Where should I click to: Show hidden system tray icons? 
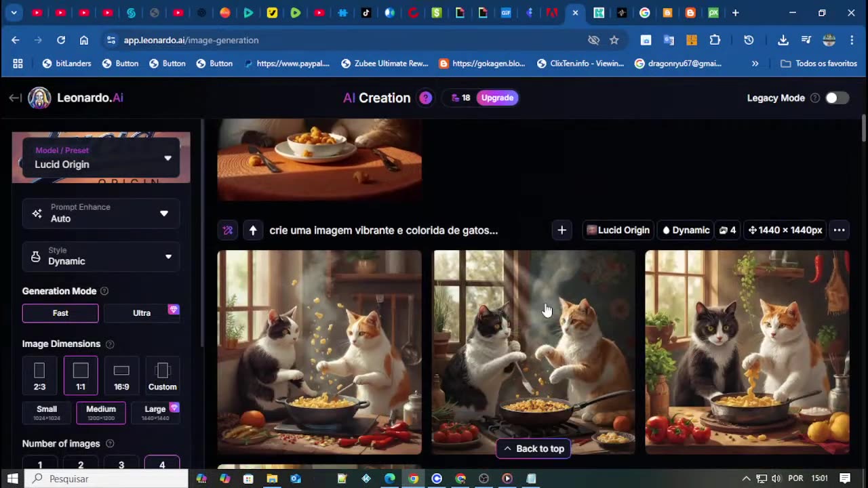[746, 479]
